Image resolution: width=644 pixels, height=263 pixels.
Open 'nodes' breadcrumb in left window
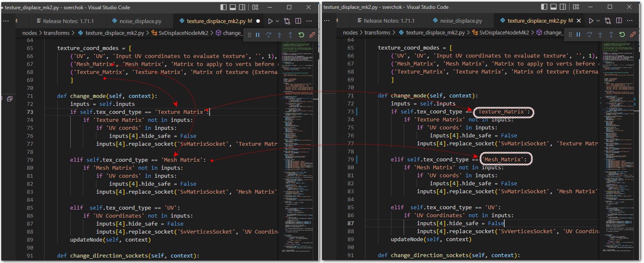(x=30, y=33)
